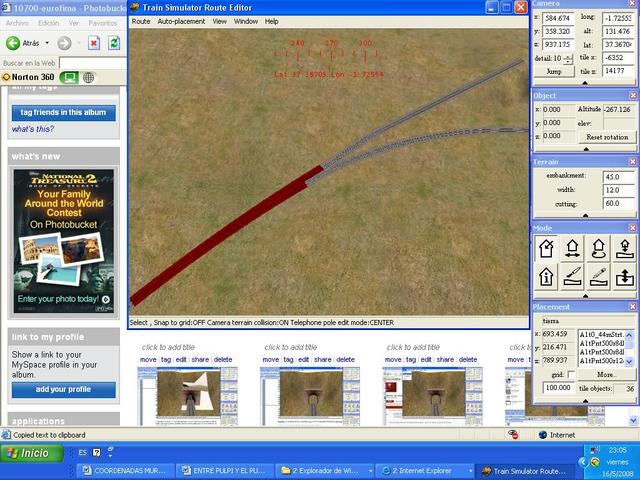This screenshot has width=640, height=480.
Task: Open the Windows Inicio start button
Action: pos(28,453)
